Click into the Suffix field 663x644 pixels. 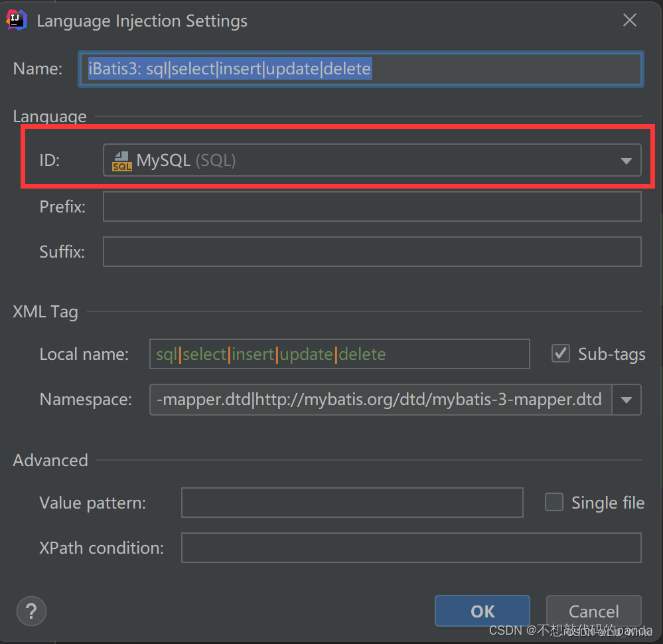[x=372, y=252]
